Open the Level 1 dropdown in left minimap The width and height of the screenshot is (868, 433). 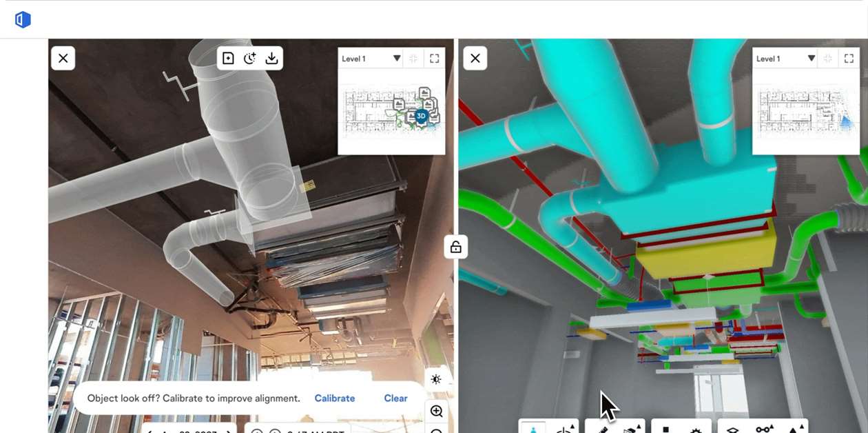click(396, 59)
